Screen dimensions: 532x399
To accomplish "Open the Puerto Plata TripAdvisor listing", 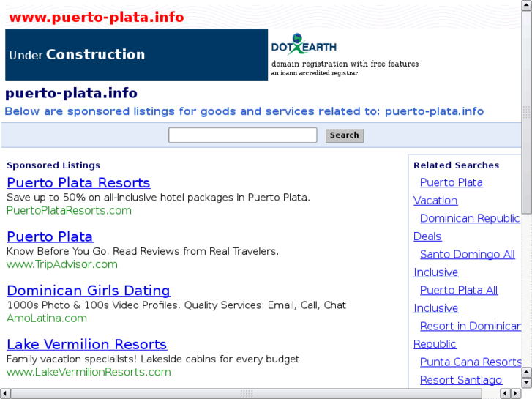I will coord(50,236).
